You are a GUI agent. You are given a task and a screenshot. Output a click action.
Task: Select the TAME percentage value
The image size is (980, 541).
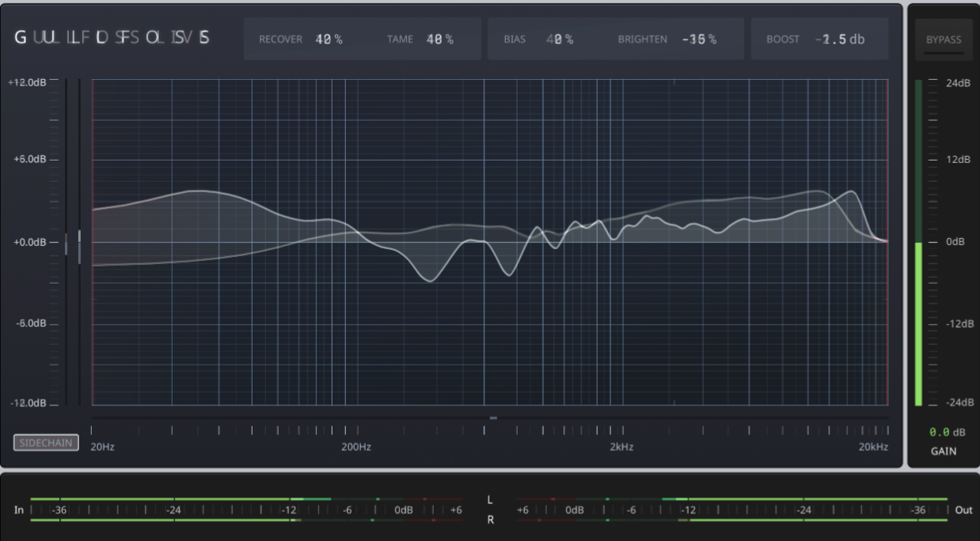click(439, 39)
